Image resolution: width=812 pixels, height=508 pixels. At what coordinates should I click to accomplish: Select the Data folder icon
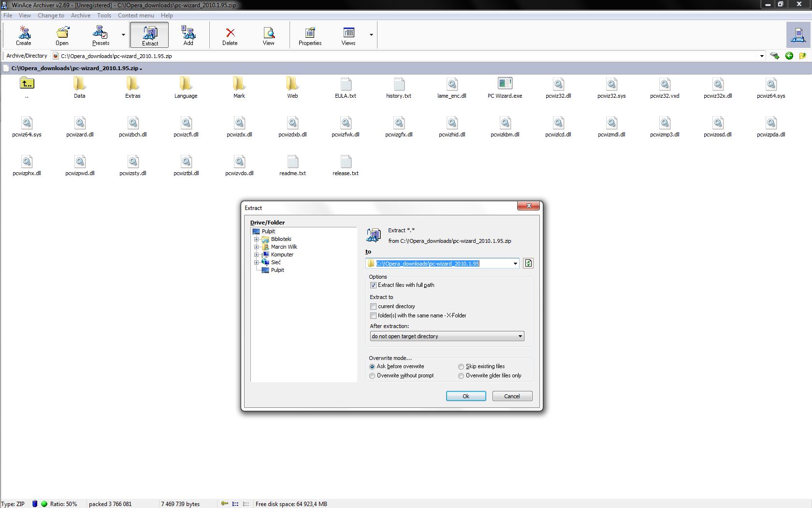point(80,84)
